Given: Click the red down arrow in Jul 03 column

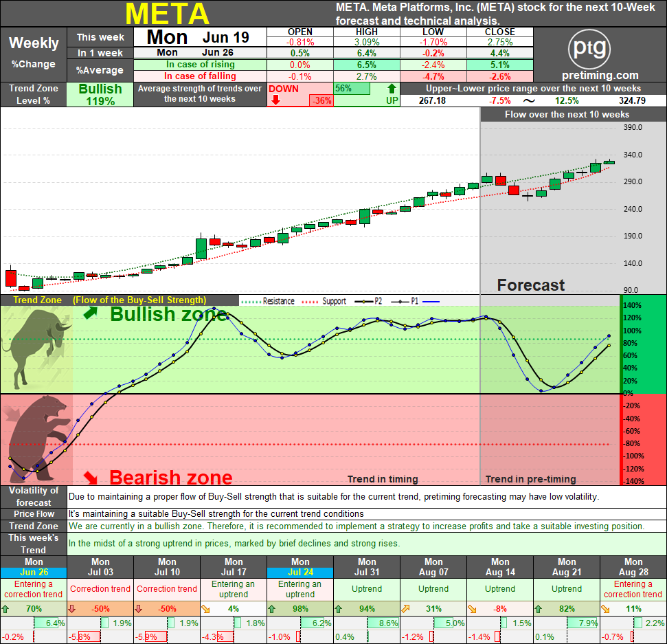Looking at the screenshot, I should click(72, 609).
